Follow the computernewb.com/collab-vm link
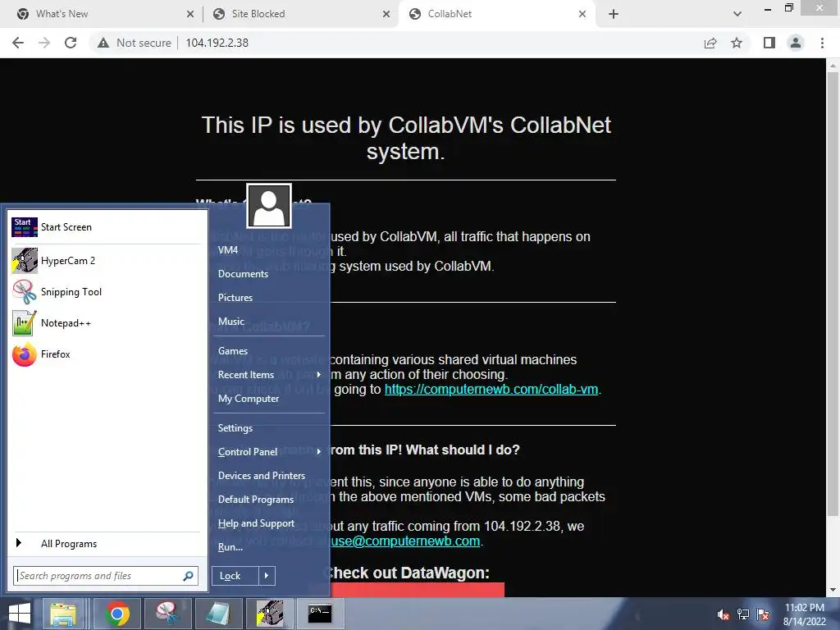 click(491, 390)
